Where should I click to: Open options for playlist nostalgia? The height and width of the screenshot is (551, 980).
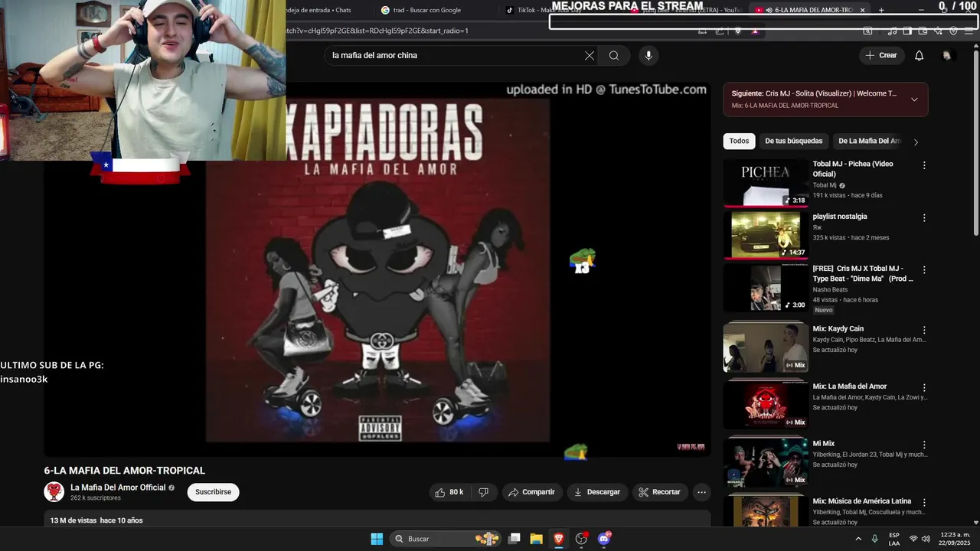click(924, 218)
